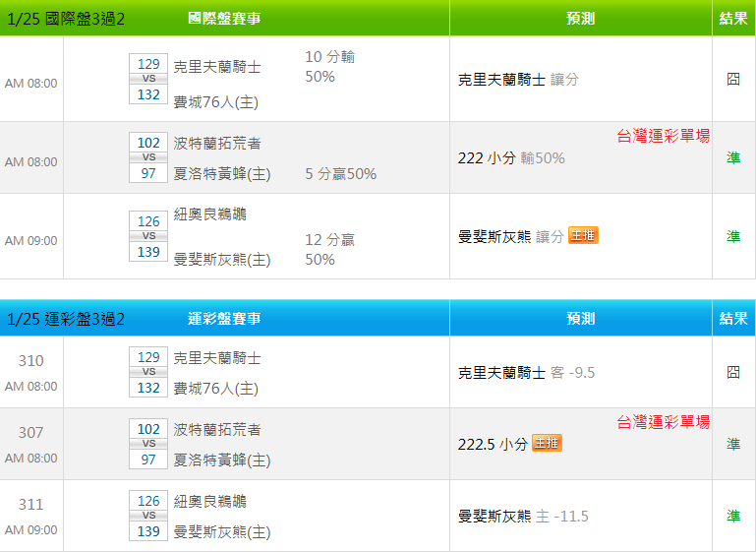Click the '5 分贏50%' handicap text
Viewport: 756px width, 552px height.
(341, 174)
